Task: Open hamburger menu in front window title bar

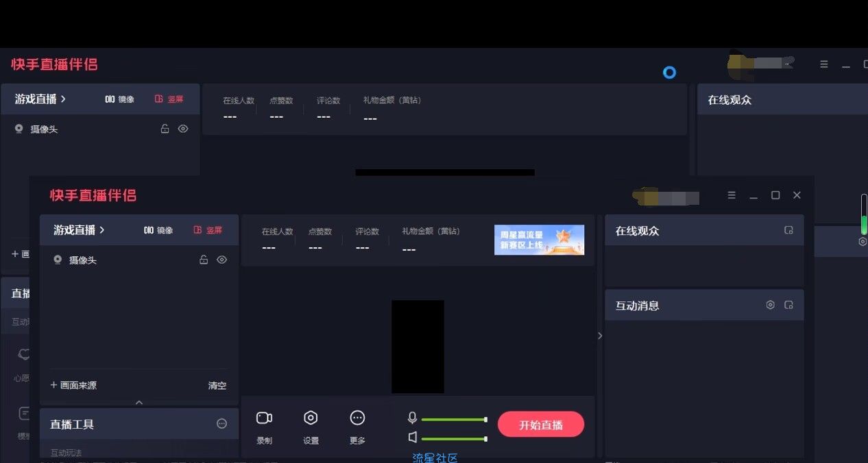Action: point(732,195)
